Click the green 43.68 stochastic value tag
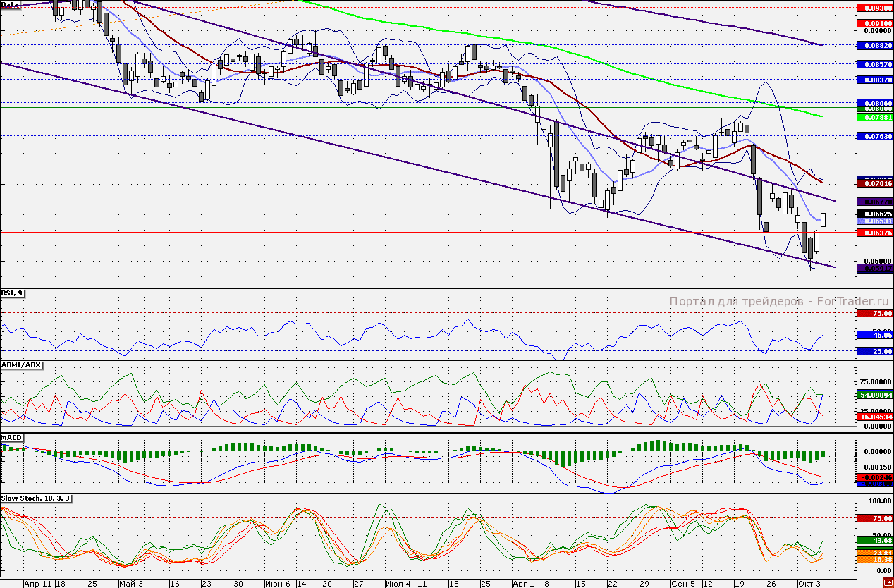This screenshot has height=588, width=894. (x=874, y=540)
